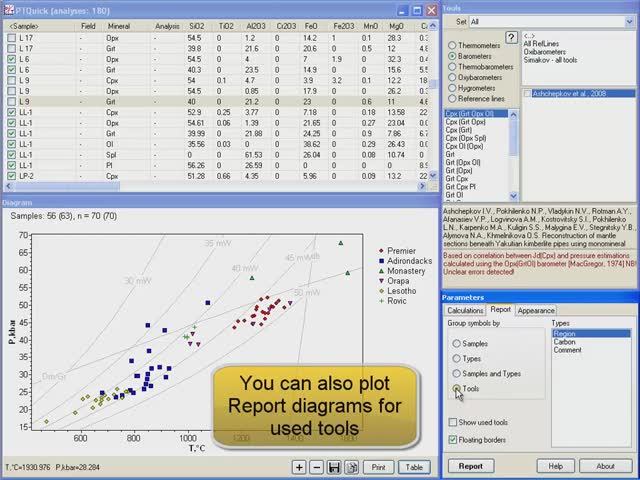Select the Barometers radio button

pyautogui.click(x=452, y=56)
